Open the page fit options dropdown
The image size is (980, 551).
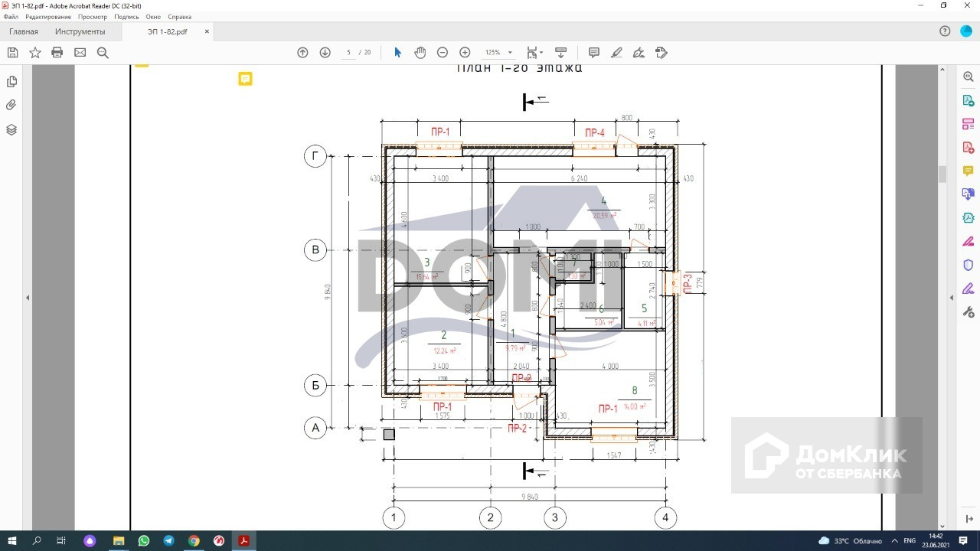click(x=534, y=53)
